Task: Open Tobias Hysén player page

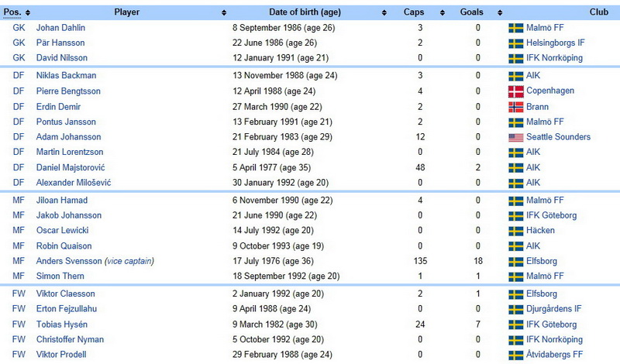Action: (62, 325)
